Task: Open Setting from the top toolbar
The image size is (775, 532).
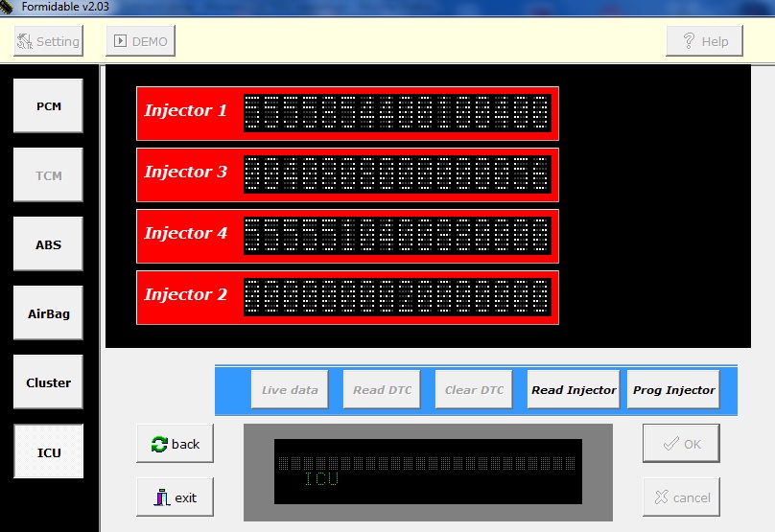Action: [x=48, y=41]
